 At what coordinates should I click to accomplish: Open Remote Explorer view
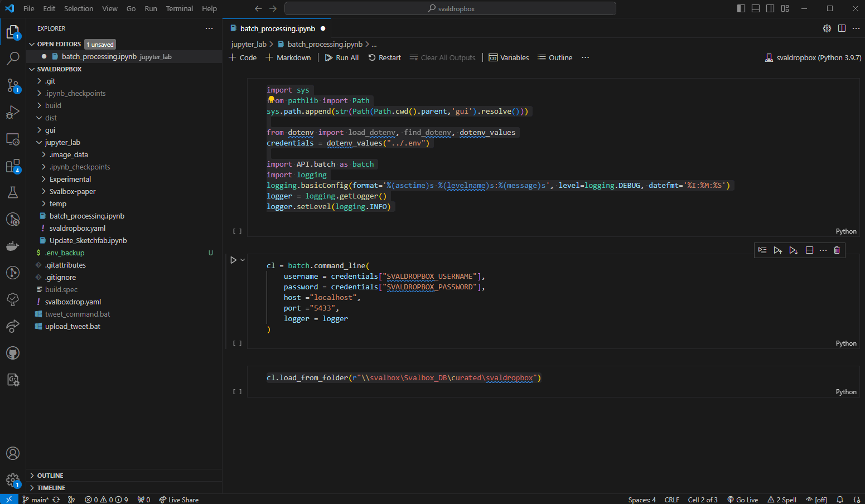click(12, 139)
